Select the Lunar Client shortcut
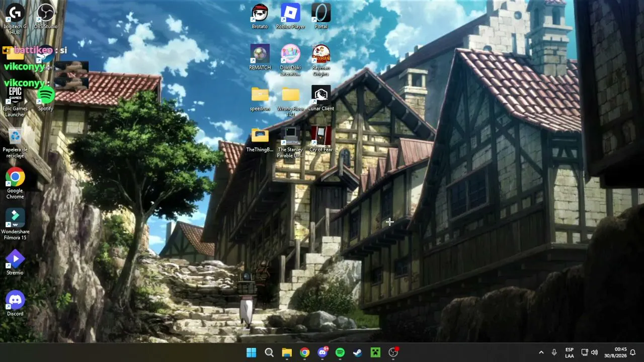Viewport: 644px width, 362px height. (x=321, y=99)
